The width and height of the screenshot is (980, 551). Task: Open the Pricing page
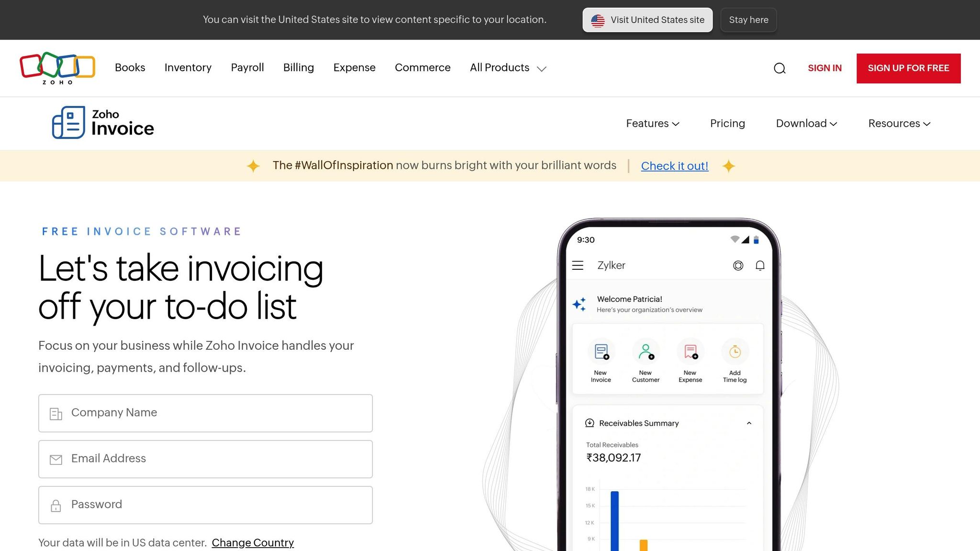(727, 123)
